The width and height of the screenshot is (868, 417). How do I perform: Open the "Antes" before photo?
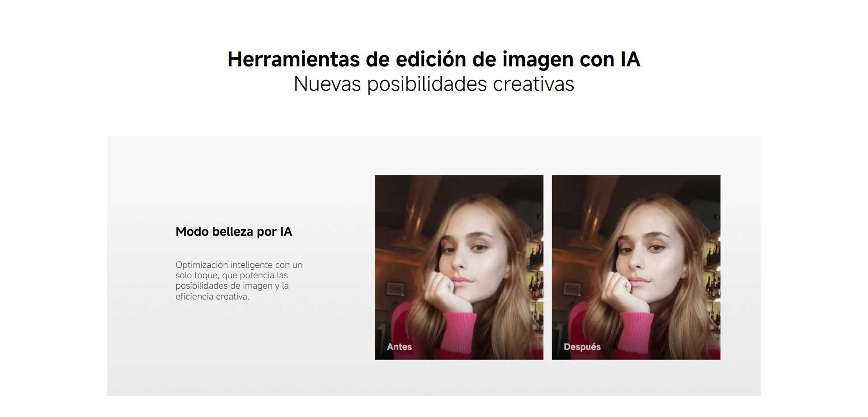[x=459, y=267]
